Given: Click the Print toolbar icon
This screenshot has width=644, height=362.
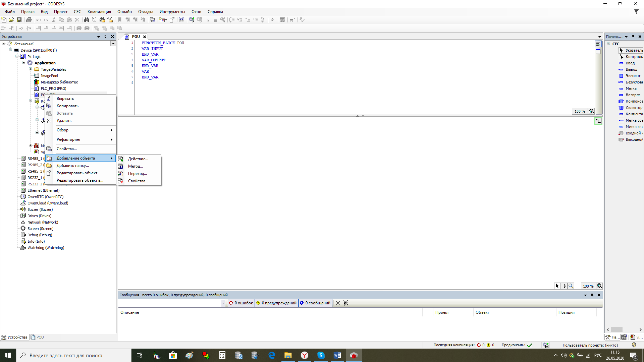Looking at the screenshot, I should tap(29, 20).
